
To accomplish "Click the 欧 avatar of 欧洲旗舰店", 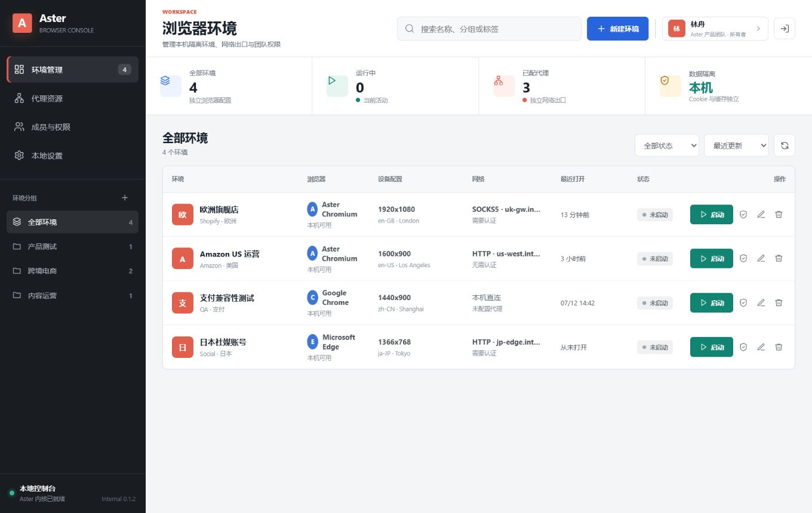I will tap(183, 214).
